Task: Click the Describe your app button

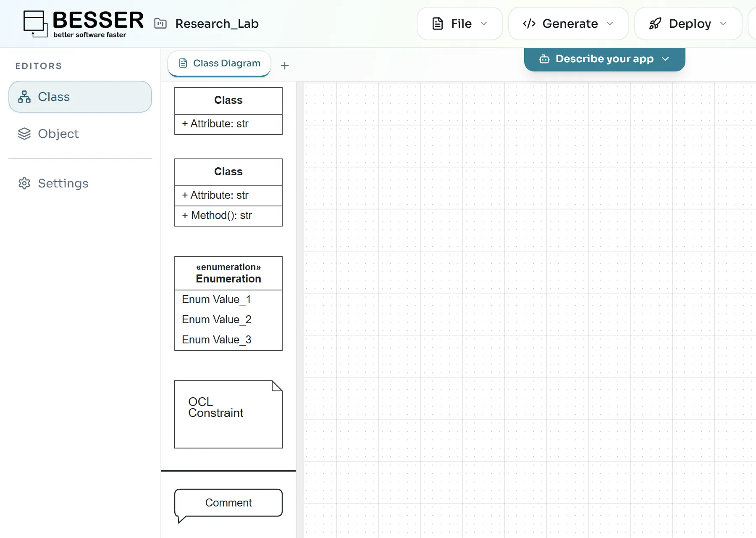Action: [605, 59]
